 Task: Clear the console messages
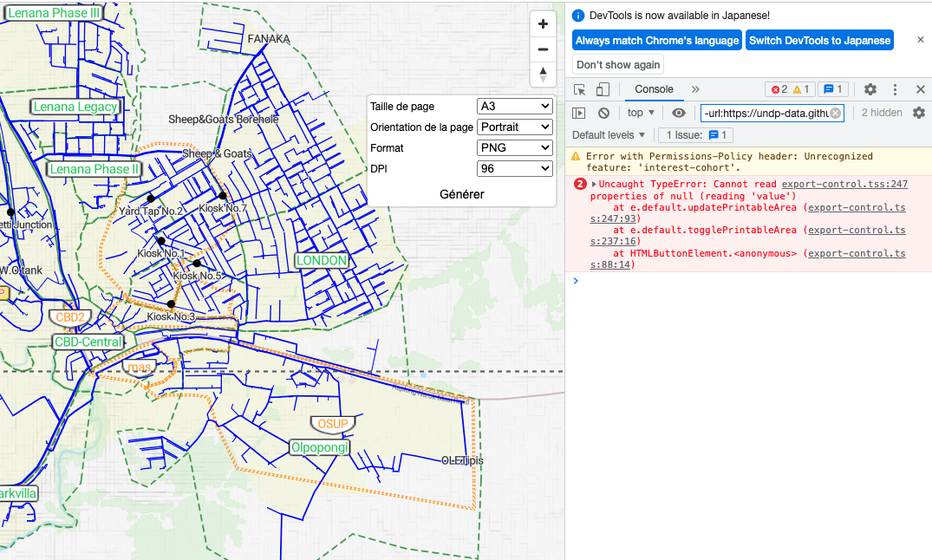[x=604, y=113]
